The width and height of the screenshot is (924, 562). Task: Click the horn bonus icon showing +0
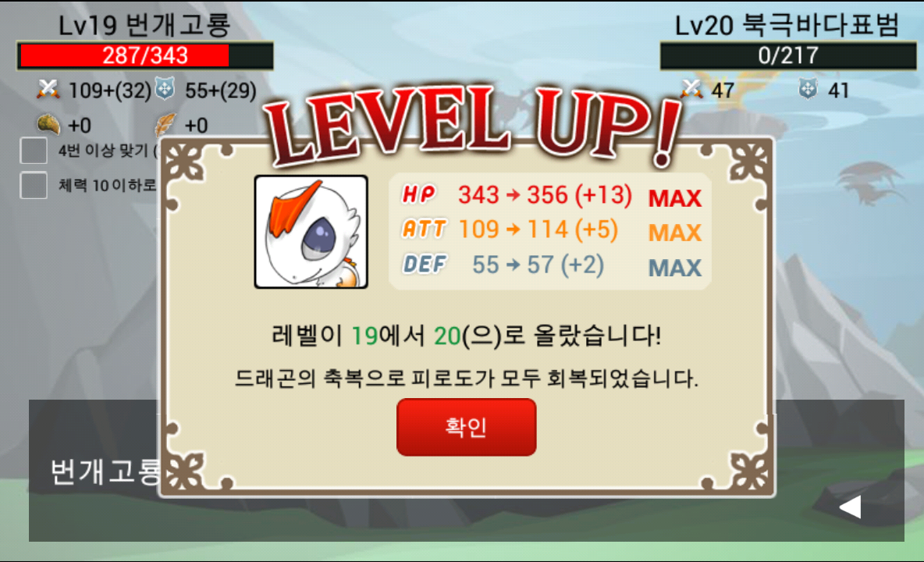tap(48, 124)
